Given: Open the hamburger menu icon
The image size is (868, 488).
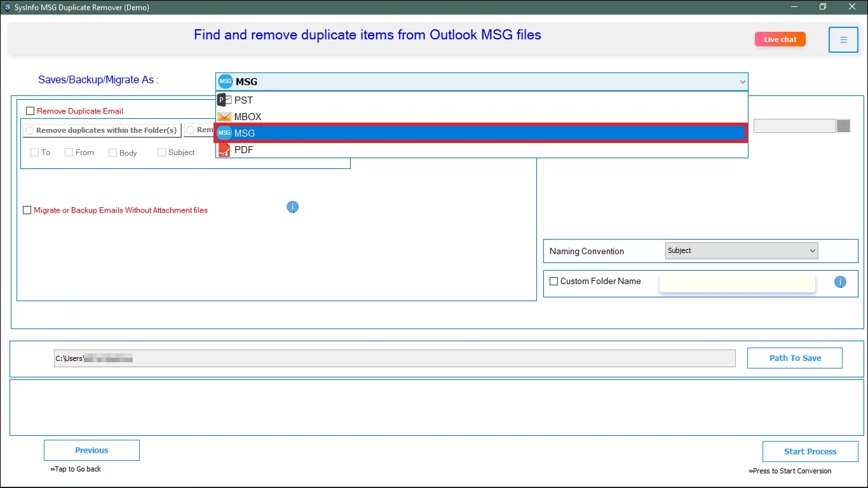Looking at the screenshot, I should pyautogui.click(x=843, y=39).
